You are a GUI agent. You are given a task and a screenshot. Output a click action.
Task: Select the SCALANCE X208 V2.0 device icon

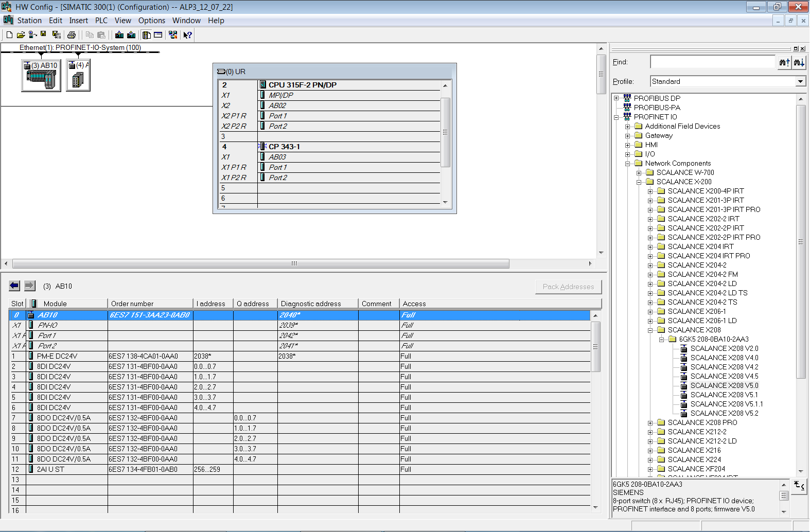(684, 348)
